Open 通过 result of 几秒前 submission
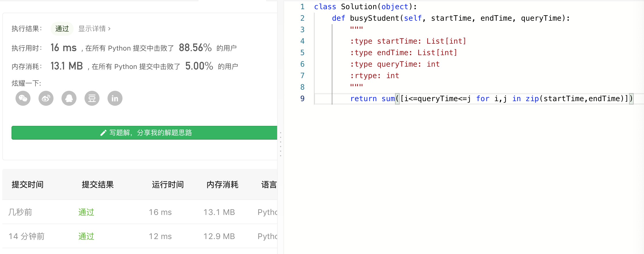This screenshot has width=644, height=254. pyautogui.click(x=86, y=212)
